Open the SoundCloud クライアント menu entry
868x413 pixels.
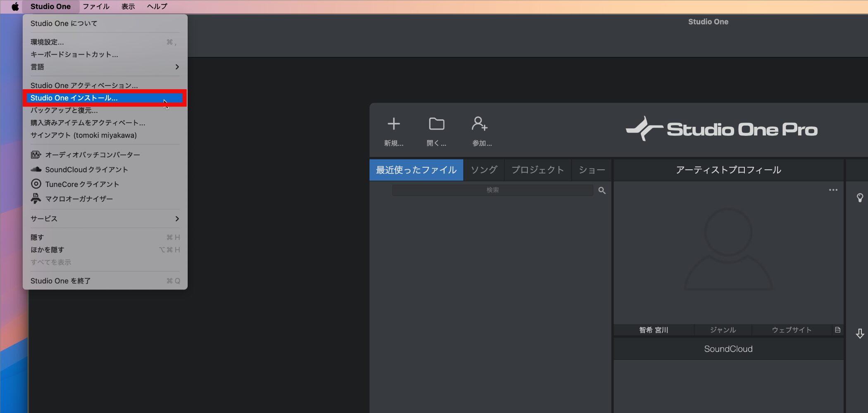pyautogui.click(x=86, y=170)
